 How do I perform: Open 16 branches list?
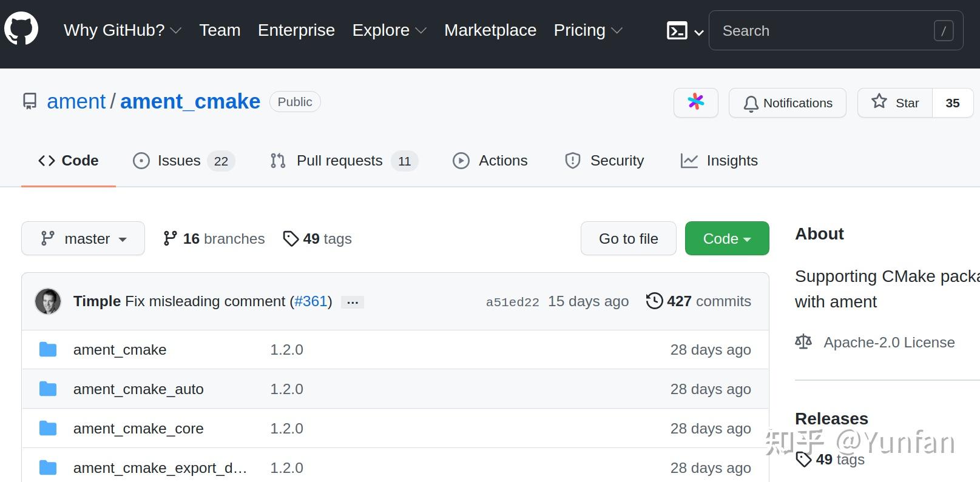click(x=214, y=239)
